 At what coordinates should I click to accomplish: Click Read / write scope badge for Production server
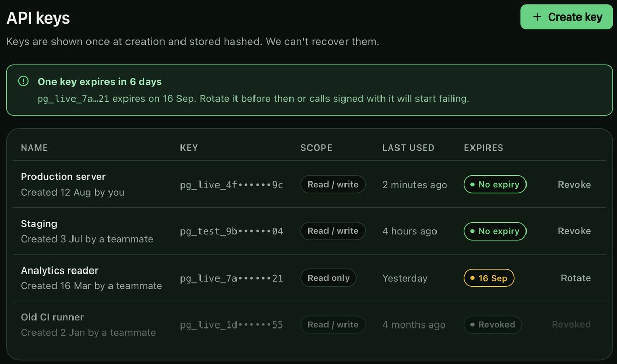click(x=333, y=185)
